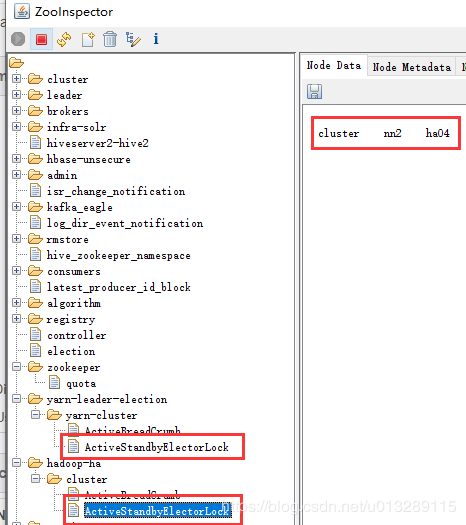Click the ZooInspector Java title icon
Image resolution: width=466 pixels, height=525 pixels.
tap(22, 11)
